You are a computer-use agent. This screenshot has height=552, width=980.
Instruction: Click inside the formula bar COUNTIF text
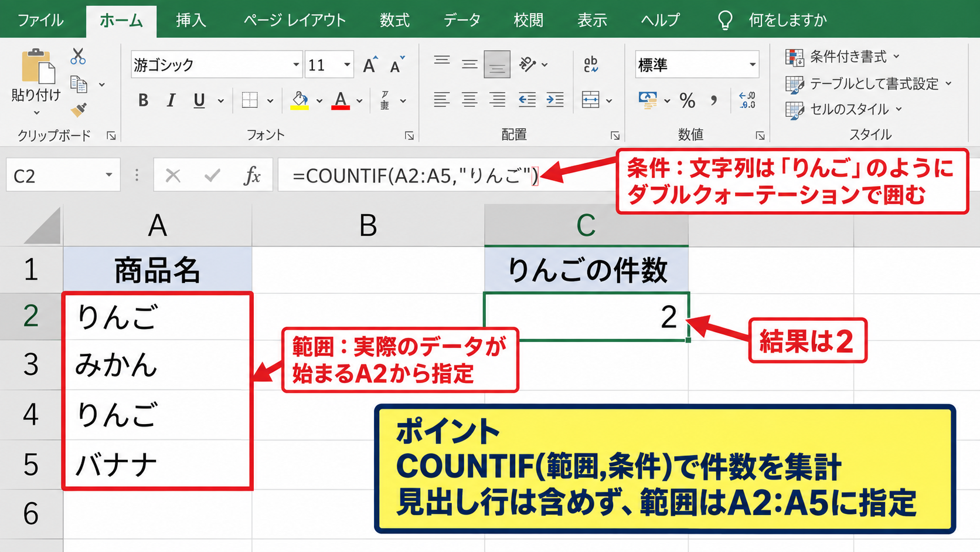414,175
